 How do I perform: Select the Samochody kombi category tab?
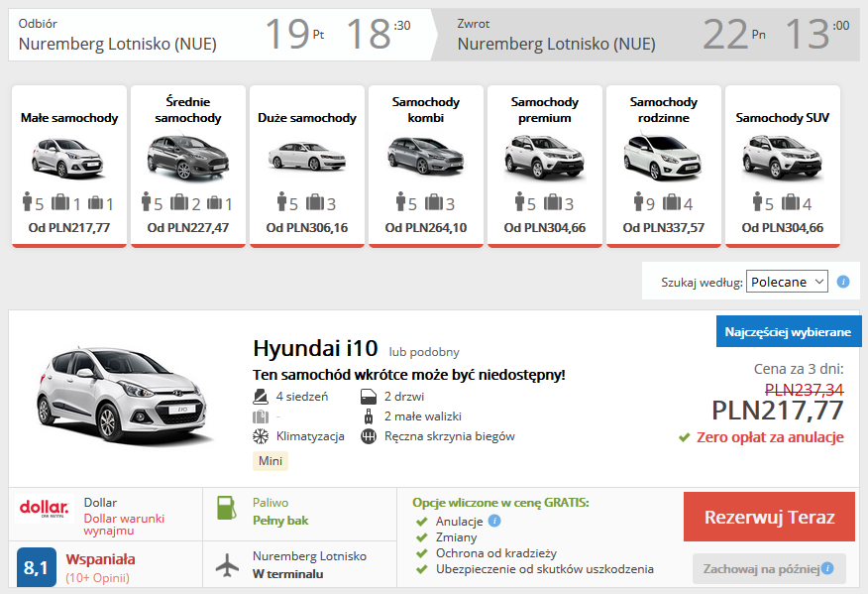pos(425,165)
